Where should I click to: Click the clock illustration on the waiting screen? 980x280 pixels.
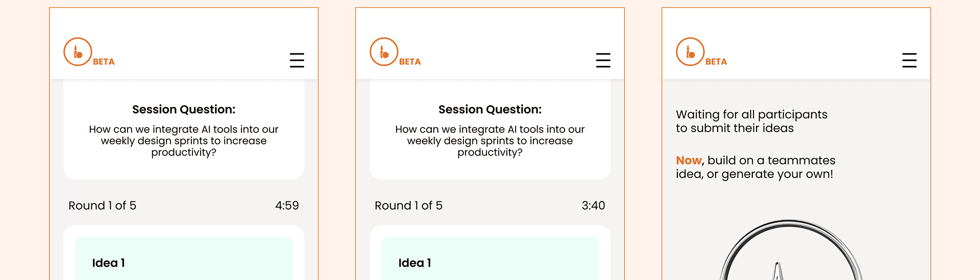(791, 252)
